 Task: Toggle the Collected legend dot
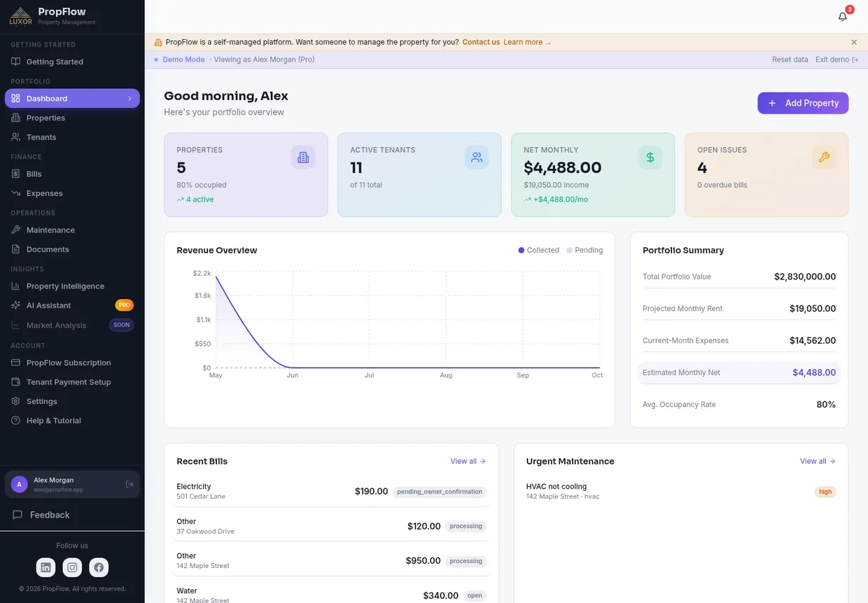pos(521,250)
